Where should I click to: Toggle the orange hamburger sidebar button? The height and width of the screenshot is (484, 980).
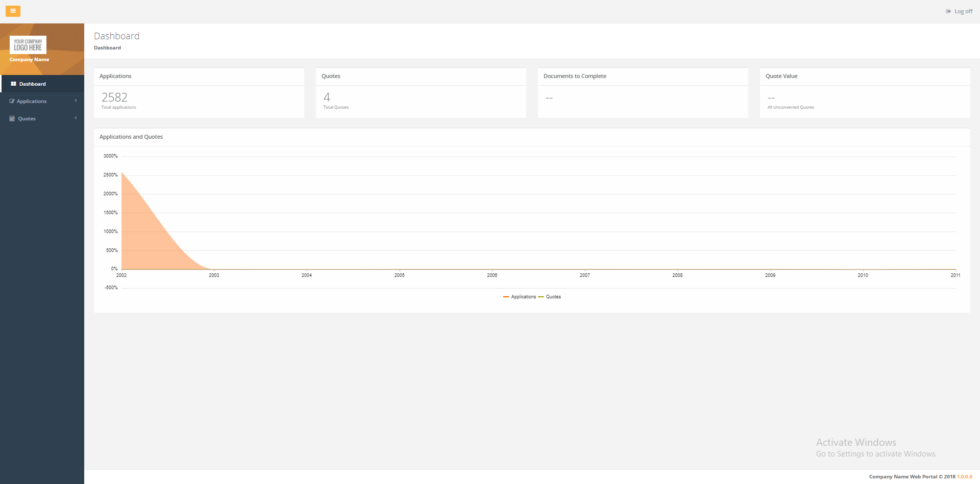pyautogui.click(x=13, y=11)
